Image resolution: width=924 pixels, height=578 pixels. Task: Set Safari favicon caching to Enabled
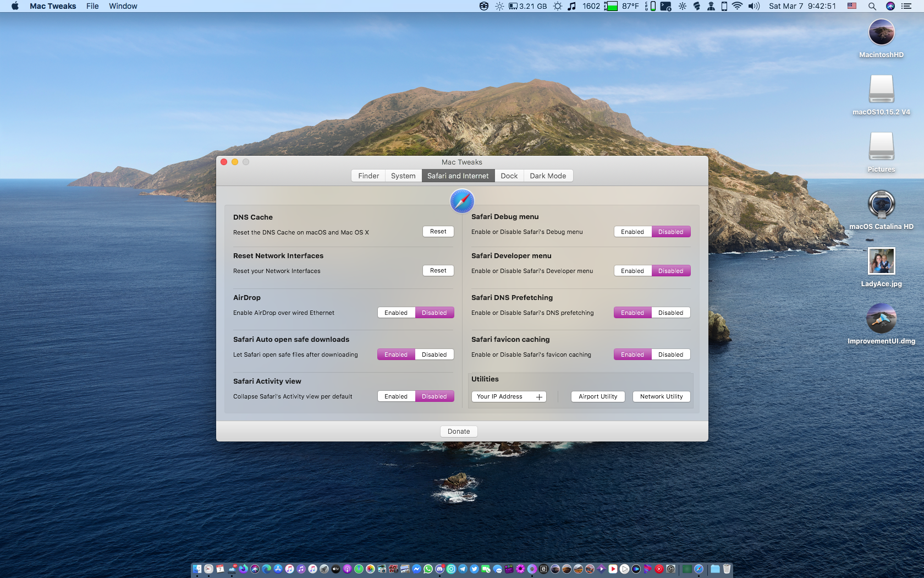pos(632,355)
